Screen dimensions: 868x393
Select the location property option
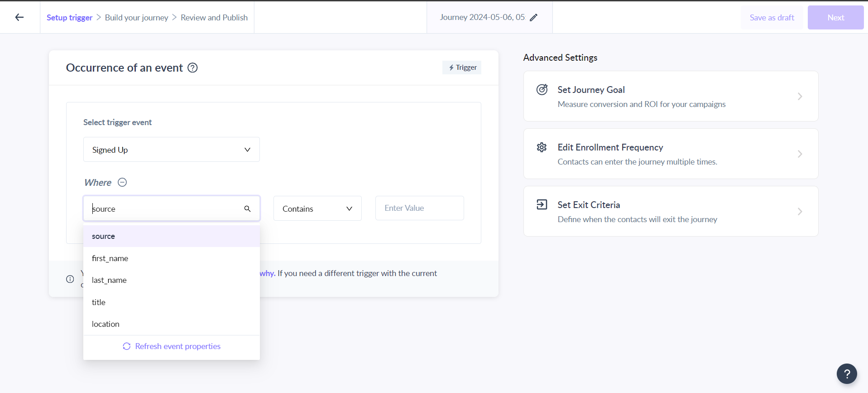(x=172, y=324)
